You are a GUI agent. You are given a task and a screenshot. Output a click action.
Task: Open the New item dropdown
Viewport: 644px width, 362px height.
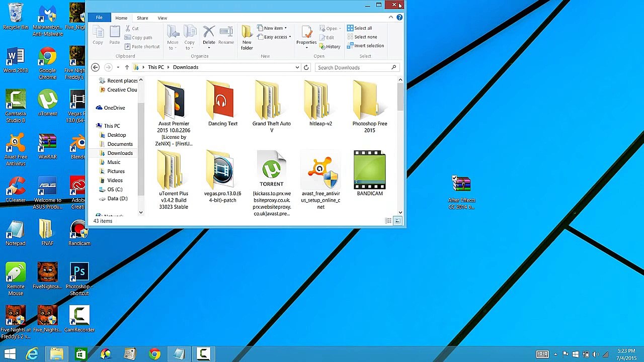click(272, 28)
